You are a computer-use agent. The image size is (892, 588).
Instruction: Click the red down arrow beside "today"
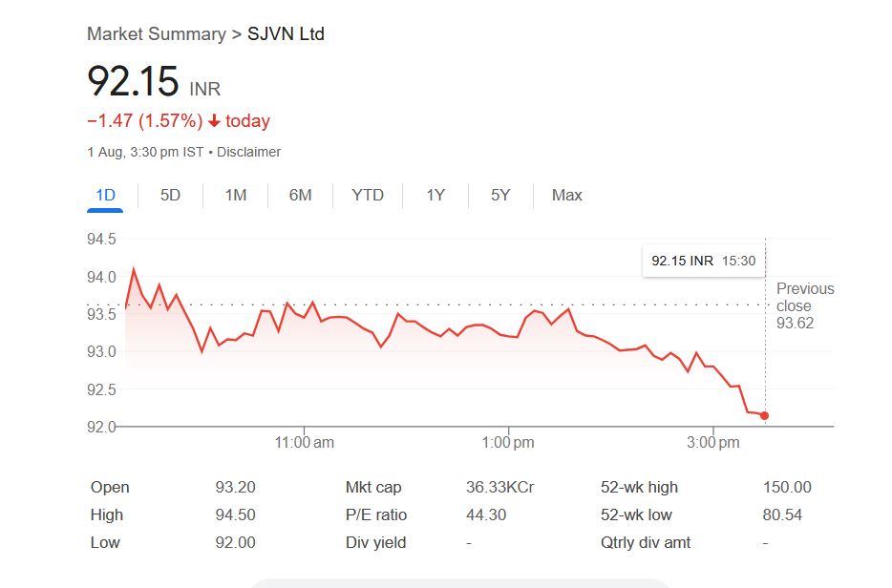tap(214, 121)
